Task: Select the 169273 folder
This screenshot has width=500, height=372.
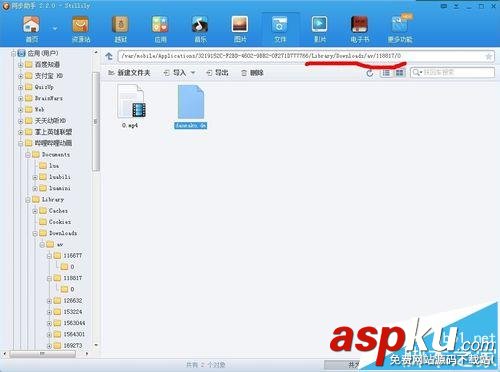Action: pos(68,345)
